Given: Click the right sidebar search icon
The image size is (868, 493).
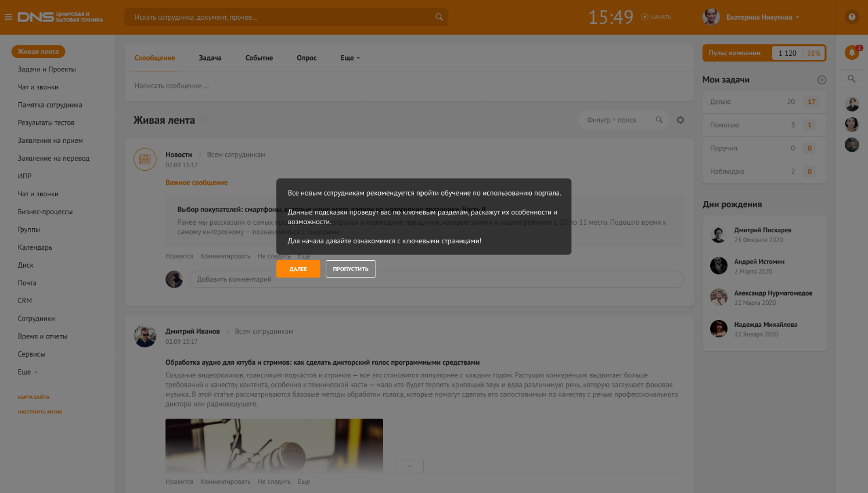Looking at the screenshot, I should tap(852, 79).
